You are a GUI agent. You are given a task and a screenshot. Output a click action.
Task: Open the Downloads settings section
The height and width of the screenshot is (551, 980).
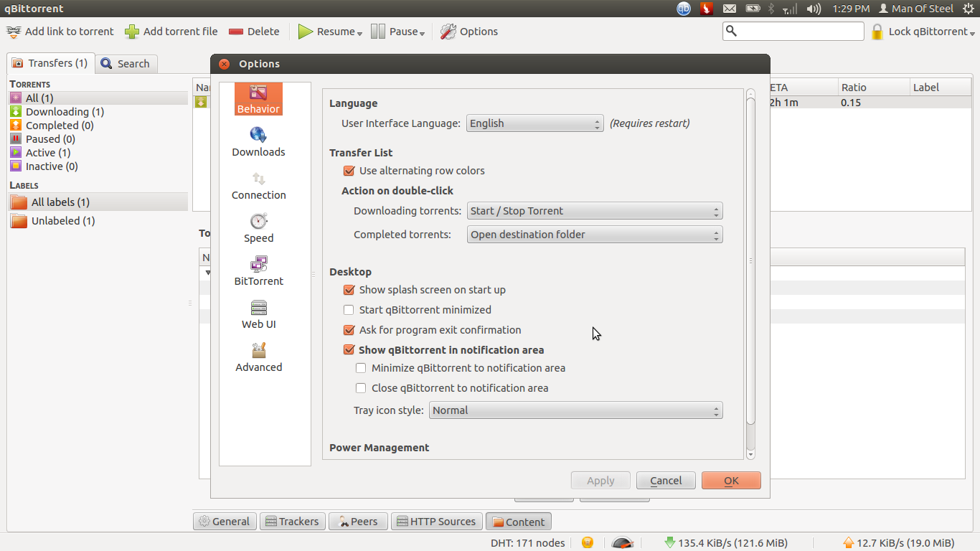tap(258, 141)
